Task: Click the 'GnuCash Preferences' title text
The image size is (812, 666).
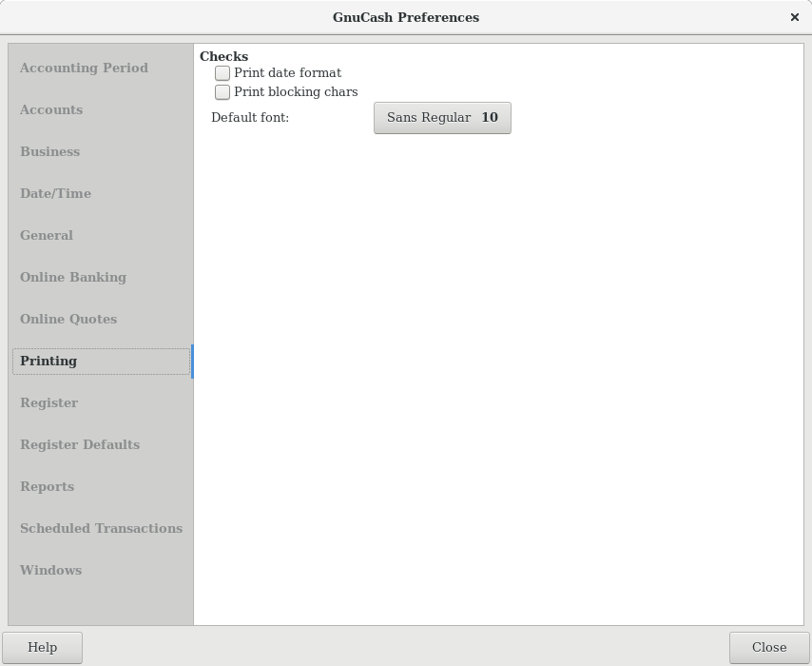Action: coord(406,18)
